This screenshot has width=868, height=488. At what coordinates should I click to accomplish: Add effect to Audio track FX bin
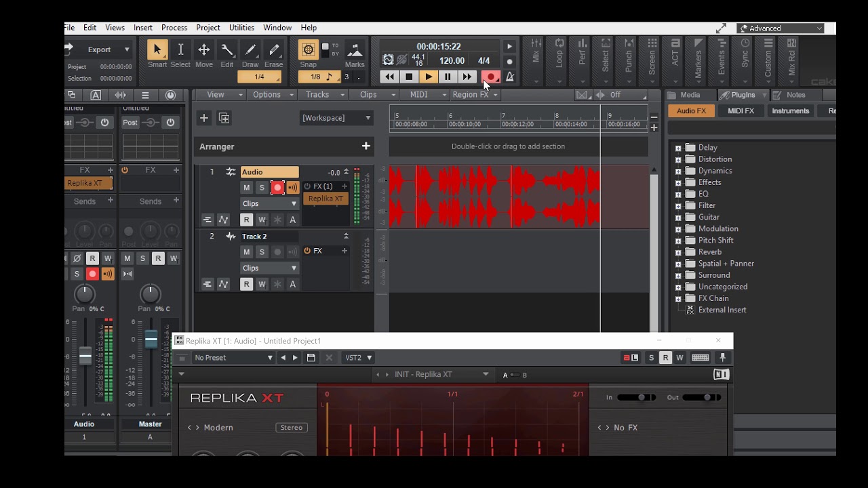pos(344,186)
